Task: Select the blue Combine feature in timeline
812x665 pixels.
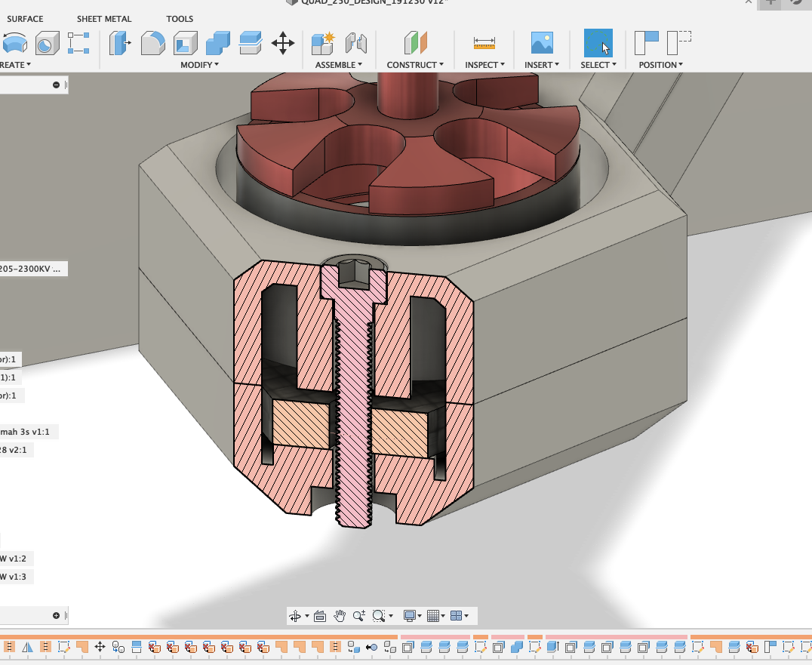Action: click(517, 647)
